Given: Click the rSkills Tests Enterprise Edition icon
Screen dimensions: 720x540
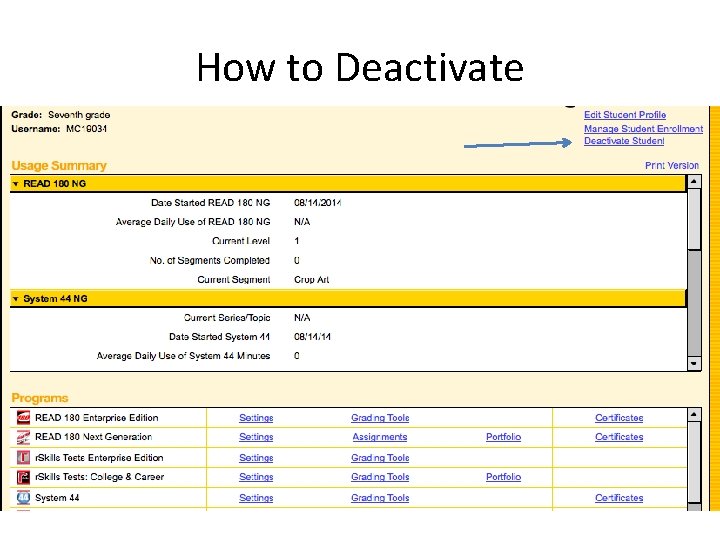Looking at the screenshot, I should click(x=23, y=457).
